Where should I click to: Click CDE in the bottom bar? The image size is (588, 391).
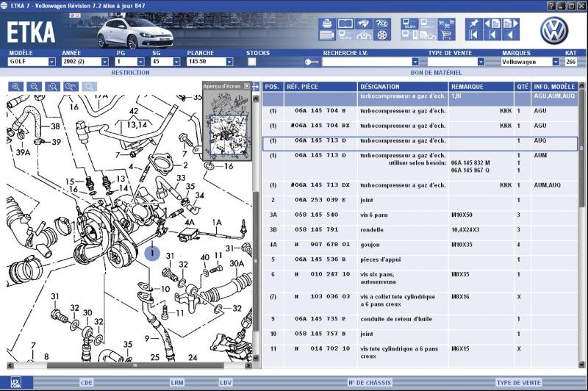click(86, 383)
